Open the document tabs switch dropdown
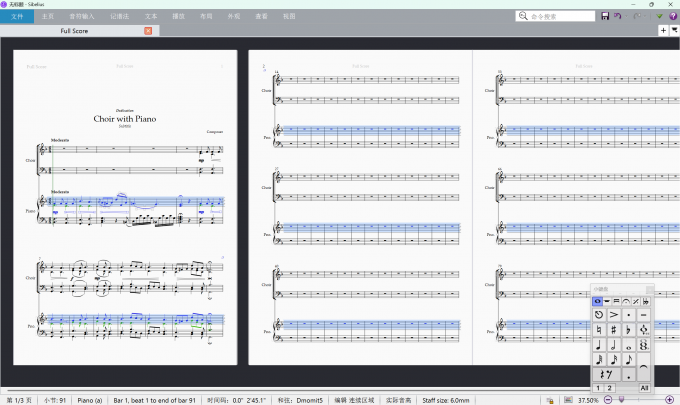The image size is (680, 405). [674, 31]
